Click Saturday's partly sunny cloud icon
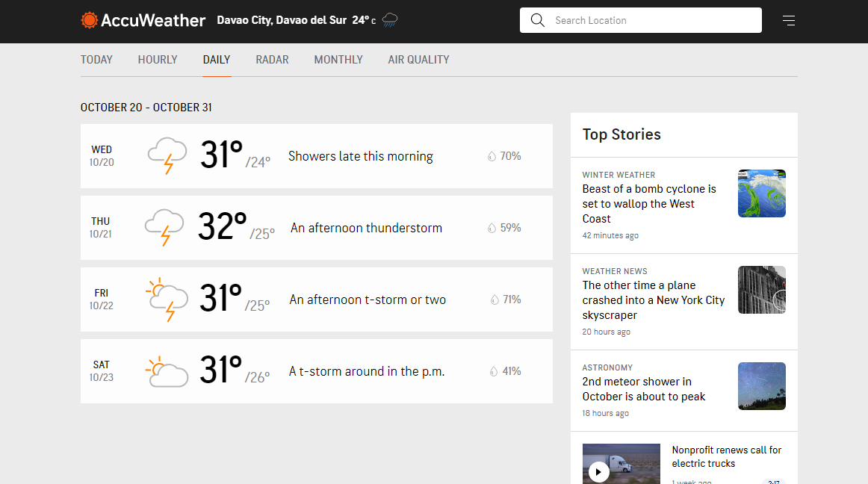Image resolution: width=868 pixels, height=484 pixels. pos(166,371)
